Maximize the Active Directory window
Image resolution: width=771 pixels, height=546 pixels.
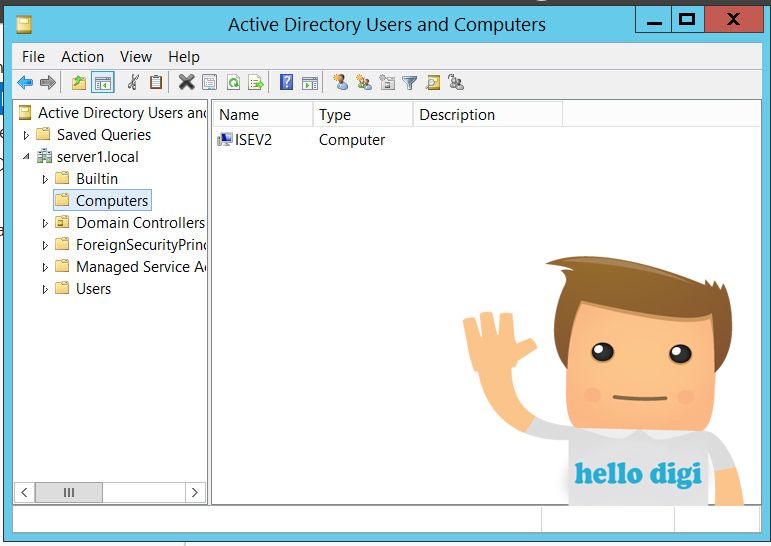687,20
